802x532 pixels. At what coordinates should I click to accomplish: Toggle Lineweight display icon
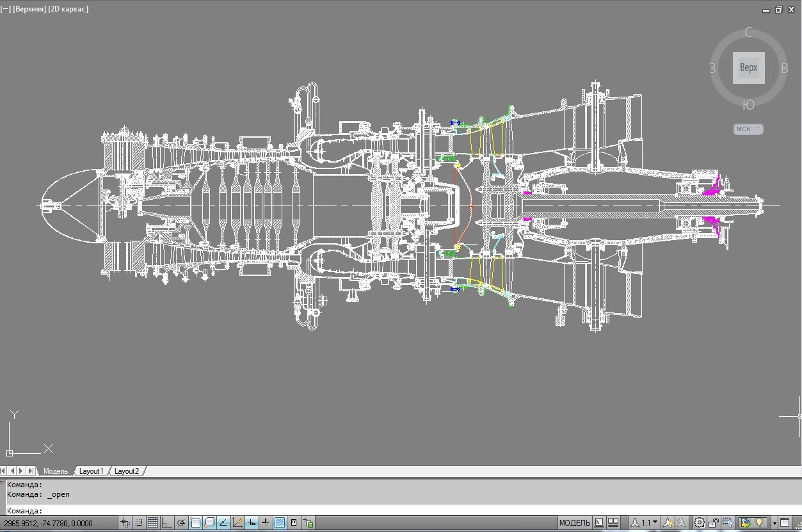tap(266, 523)
